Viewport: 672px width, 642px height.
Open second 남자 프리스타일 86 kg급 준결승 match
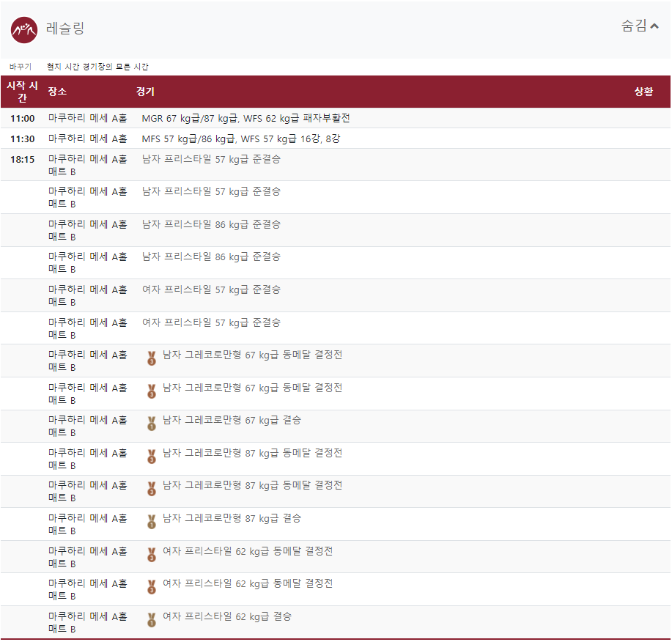[211, 257]
